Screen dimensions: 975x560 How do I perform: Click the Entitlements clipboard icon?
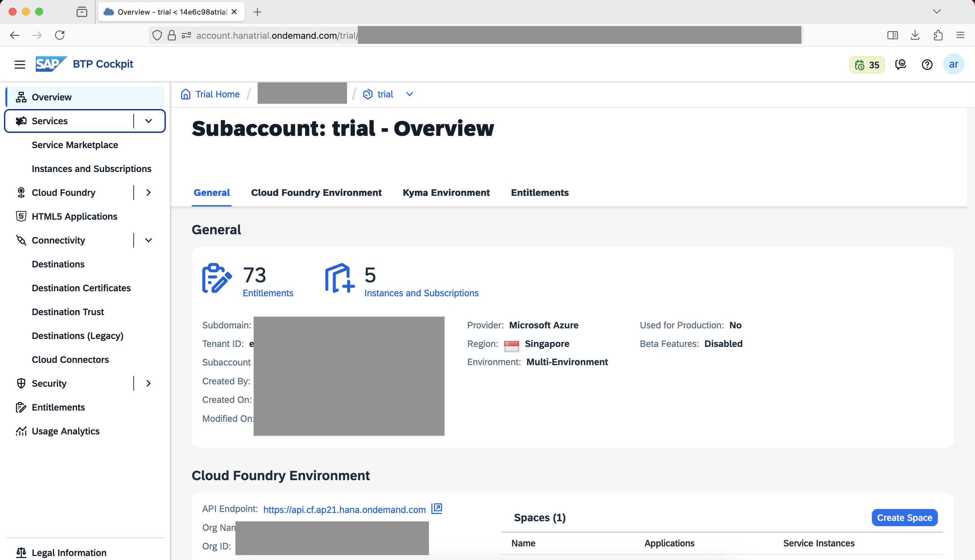(217, 278)
